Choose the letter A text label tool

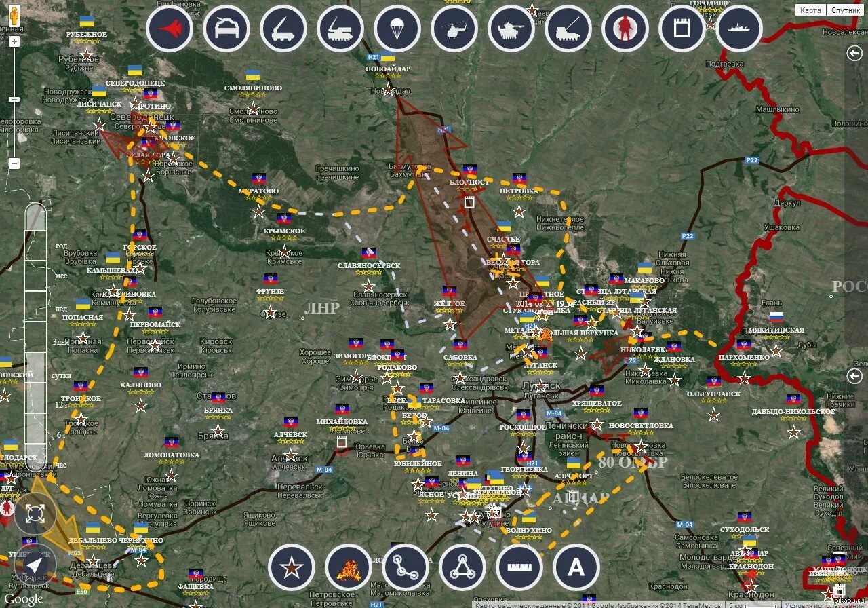pyautogui.click(x=576, y=567)
